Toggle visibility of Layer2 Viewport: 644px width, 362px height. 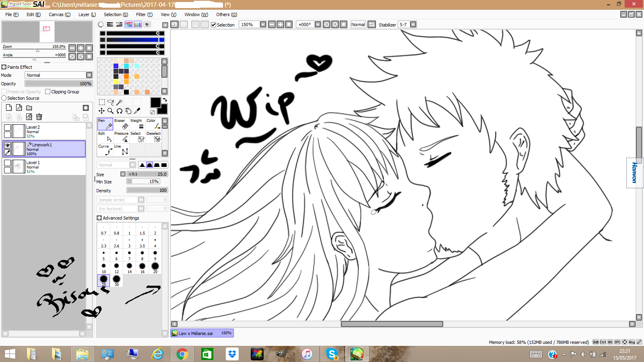pyautogui.click(x=7, y=128)
